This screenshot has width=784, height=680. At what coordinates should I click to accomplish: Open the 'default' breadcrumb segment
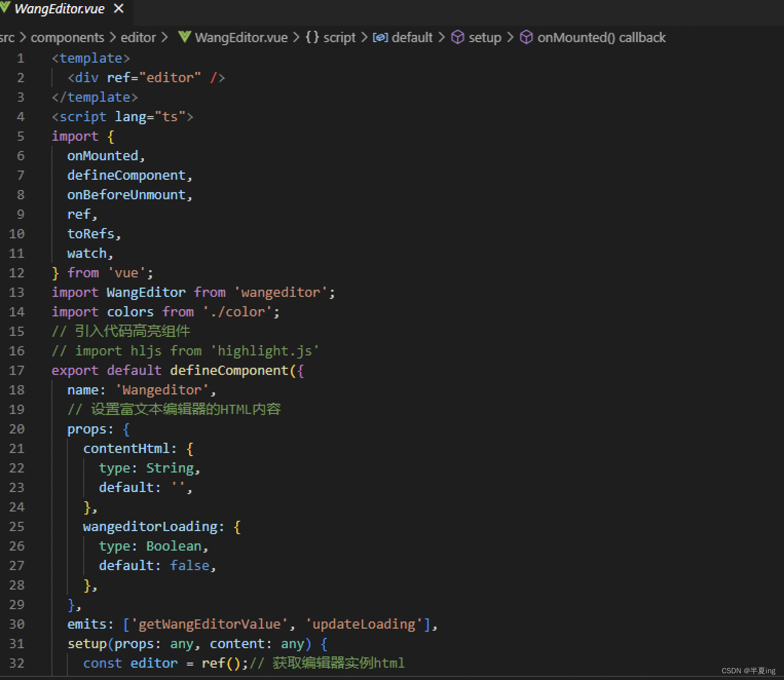412,37
